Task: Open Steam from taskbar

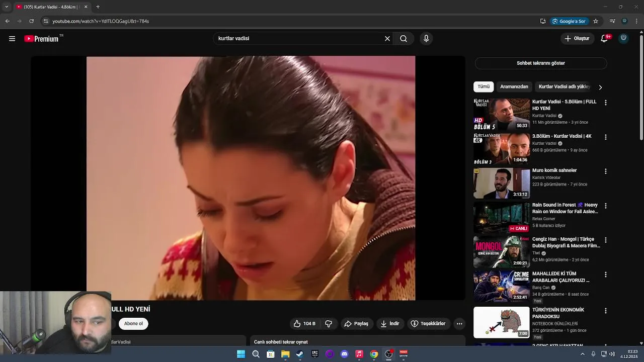Action: pos(300,354)
